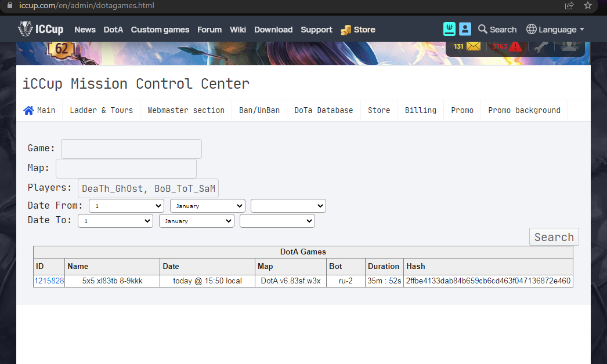This screenshot has height=364, width=607.
Task: View site lock information
Action: pos(10,5)
